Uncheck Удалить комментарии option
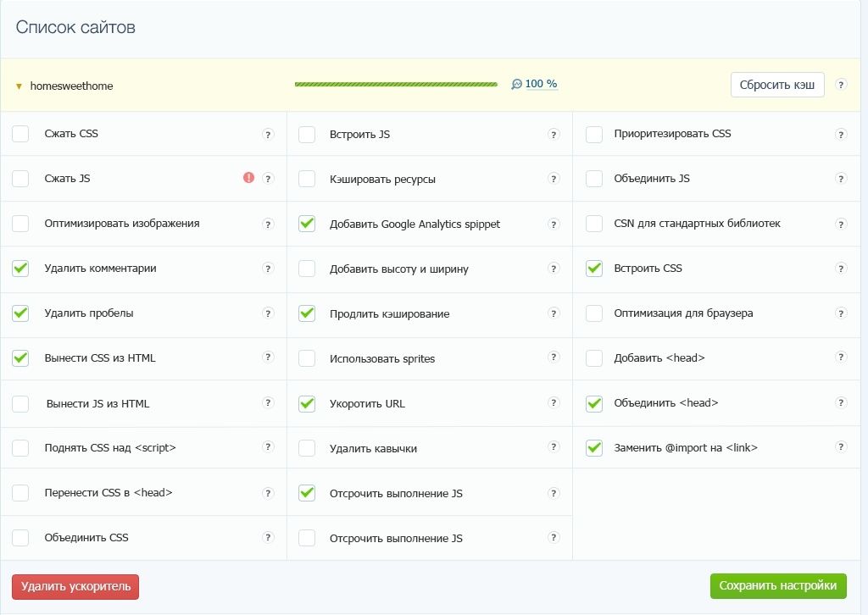Screen dimensions: 868x615 [x=20, y=269]
